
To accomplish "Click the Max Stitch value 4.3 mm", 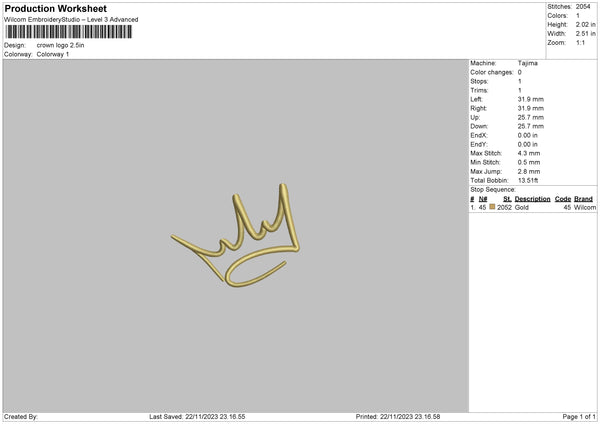I will coord(529,153).
